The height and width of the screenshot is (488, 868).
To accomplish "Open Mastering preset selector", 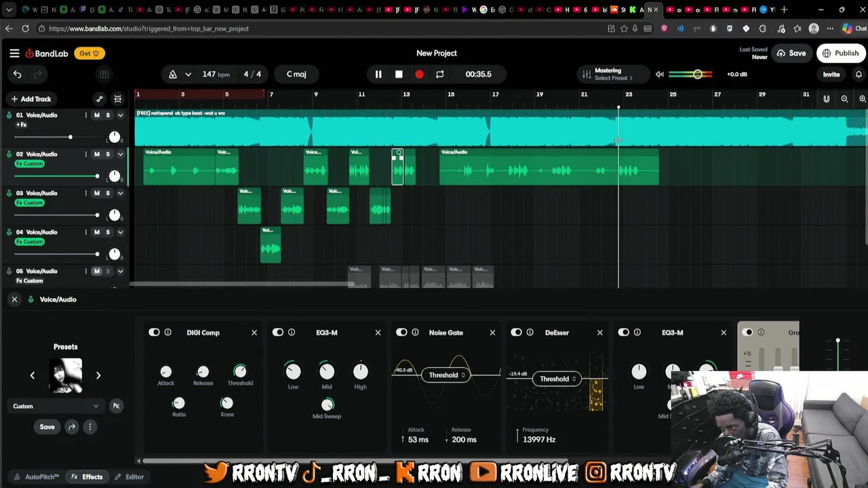I will tap(613, 75).
